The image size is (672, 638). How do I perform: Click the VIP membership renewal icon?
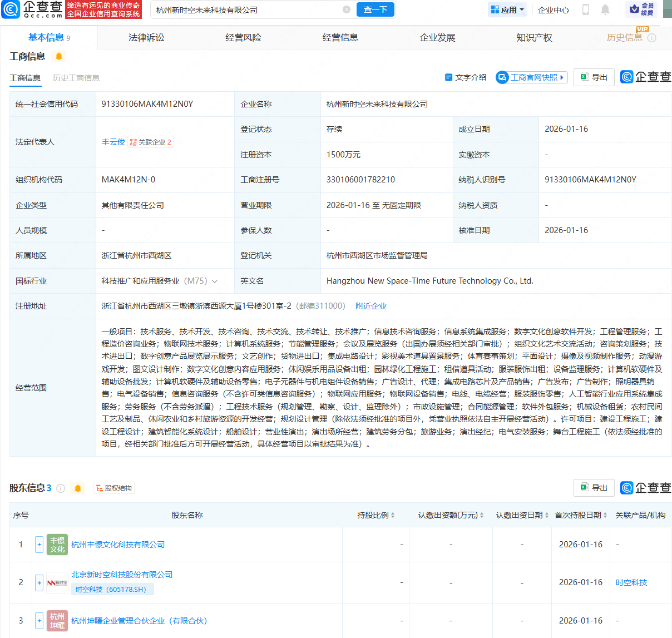tap(641, 9)
